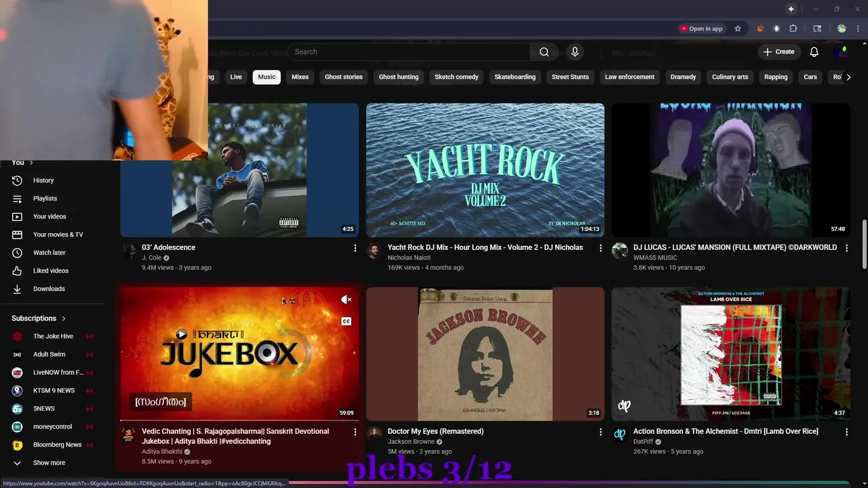
Task: Open J. Cole channel link
Action: 151,258
